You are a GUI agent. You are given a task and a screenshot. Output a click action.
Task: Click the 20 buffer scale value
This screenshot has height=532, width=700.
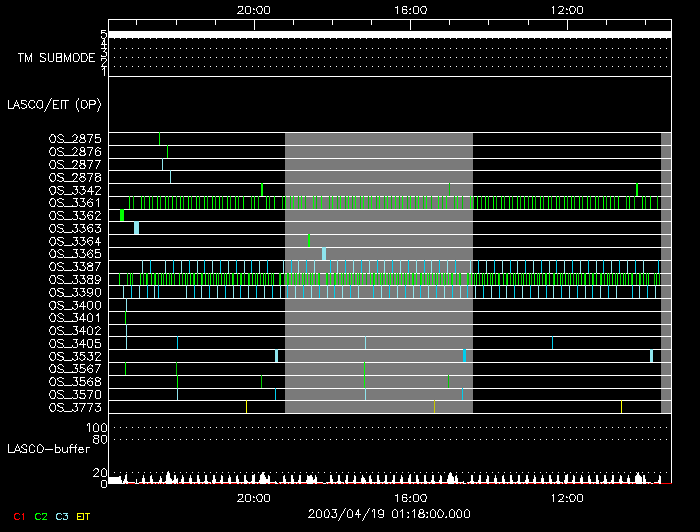pos(100,472)
